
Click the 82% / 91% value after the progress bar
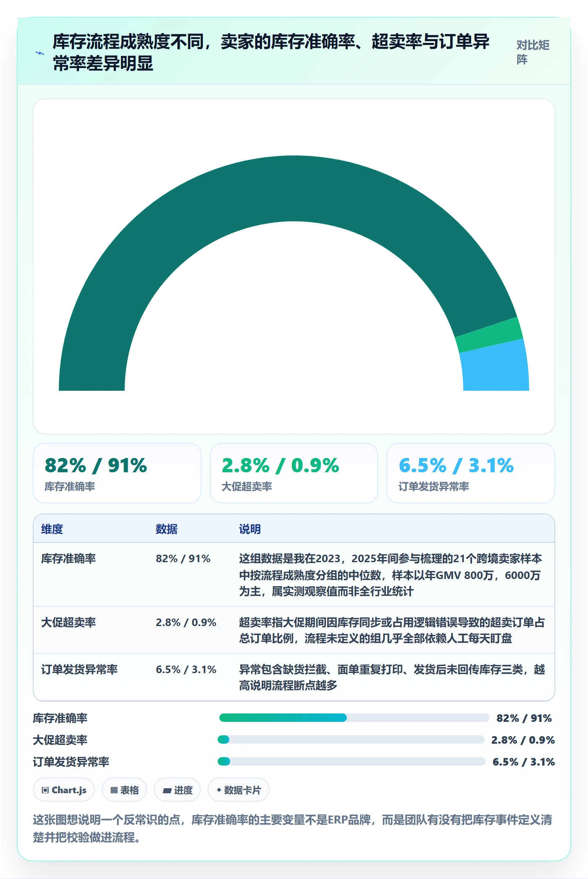tap(524, 718)
